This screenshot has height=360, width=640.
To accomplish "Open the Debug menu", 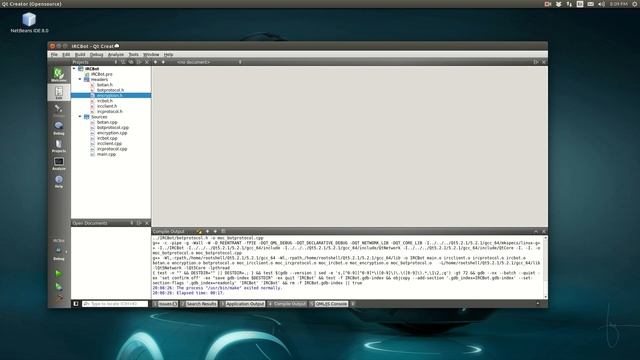I will [x=96, y=54].
